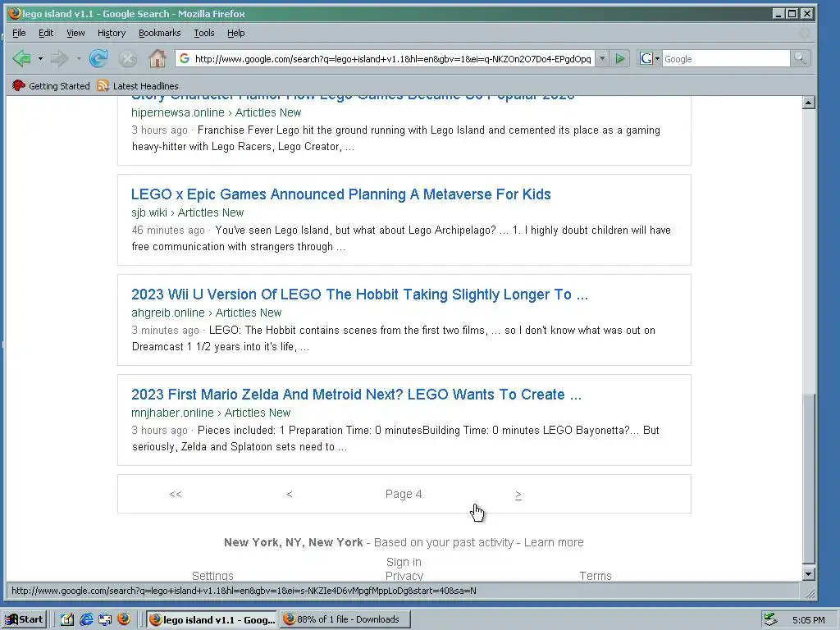Viewport: 840px width, 630px height.
Task: Click the Google favicon in the address bar
Action: pyautogui.click(x=185, y=58)
